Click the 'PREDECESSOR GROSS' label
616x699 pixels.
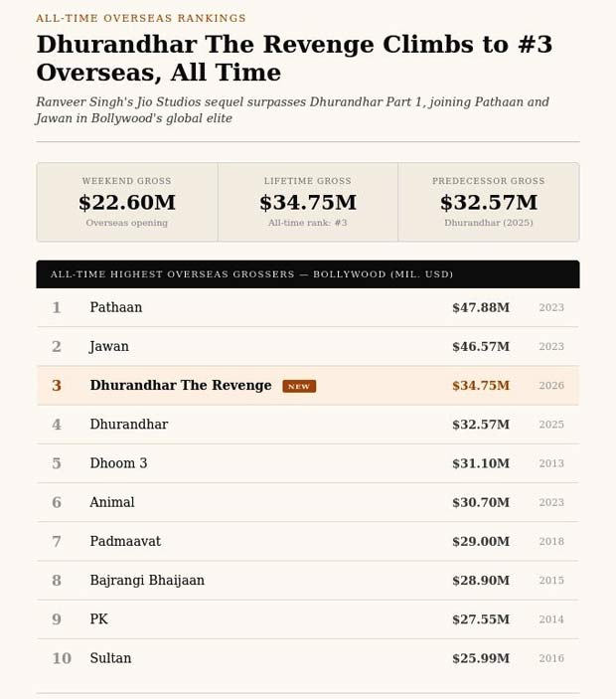488,181
